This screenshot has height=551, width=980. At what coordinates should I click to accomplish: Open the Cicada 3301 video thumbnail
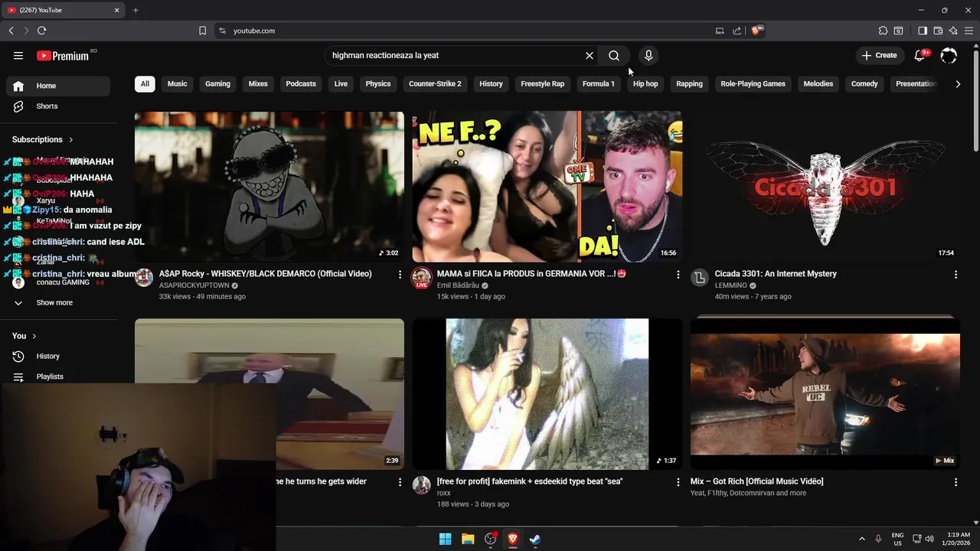click(x=825, y=187)
